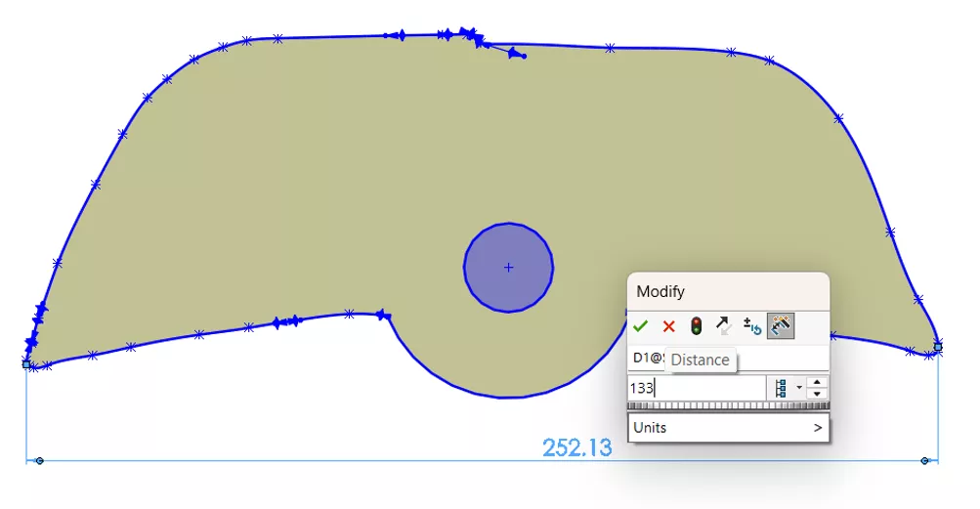Click the Rebuild traffic light icon
The width and height of the screenshot is (980, 509).
point(697,325)
